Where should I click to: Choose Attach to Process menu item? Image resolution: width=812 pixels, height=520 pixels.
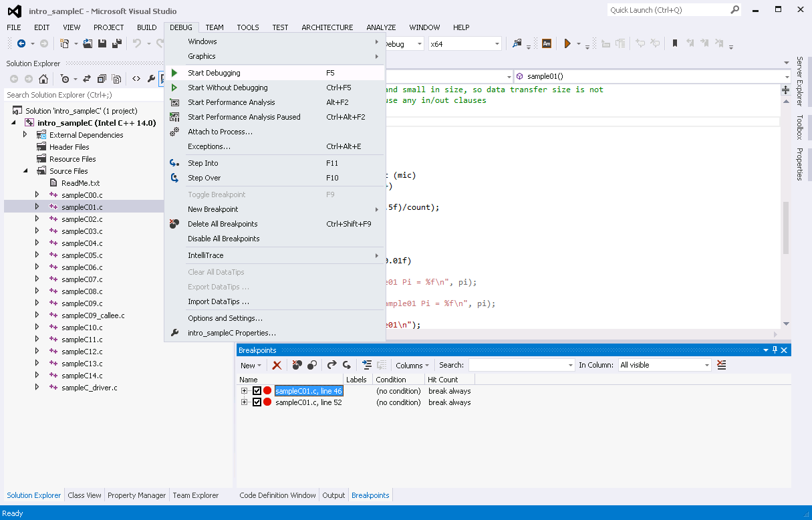(275, 132)
